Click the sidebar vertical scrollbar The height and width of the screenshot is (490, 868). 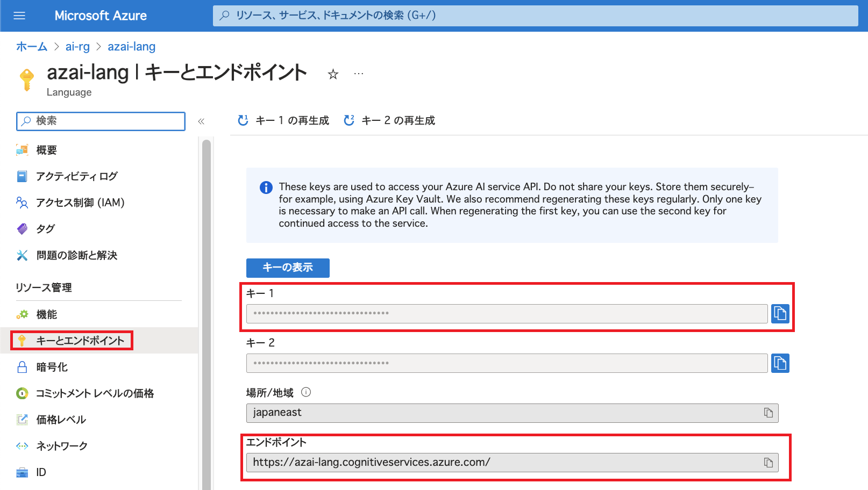[x=207, y=314]
